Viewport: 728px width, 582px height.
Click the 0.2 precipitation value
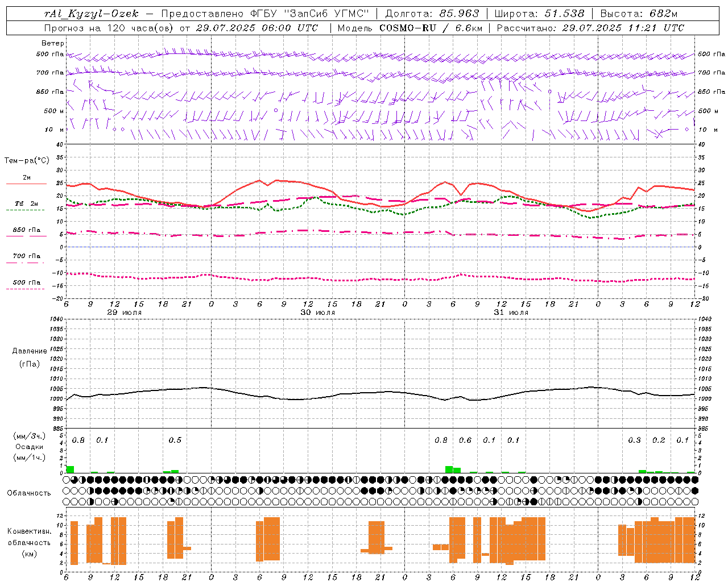659,440
